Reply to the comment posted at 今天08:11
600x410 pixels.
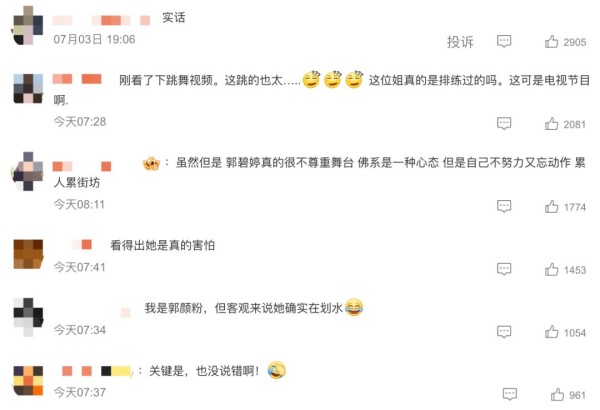(x=504, y=206)
